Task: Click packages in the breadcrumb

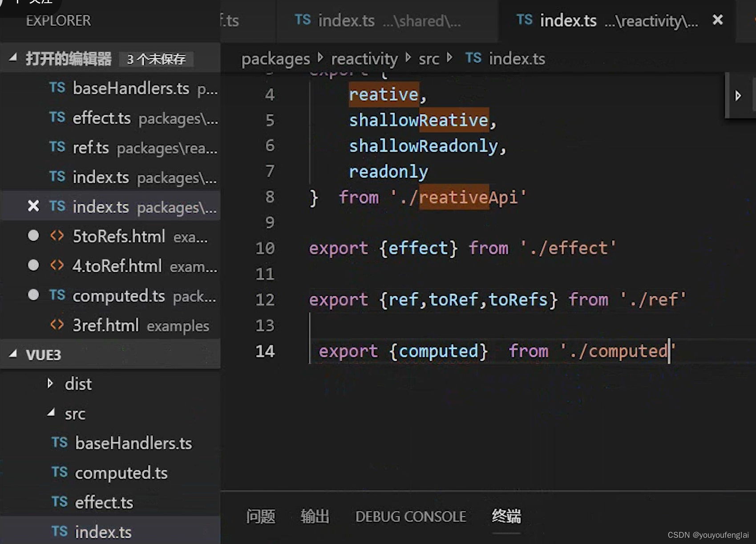Action: (276, 59)
